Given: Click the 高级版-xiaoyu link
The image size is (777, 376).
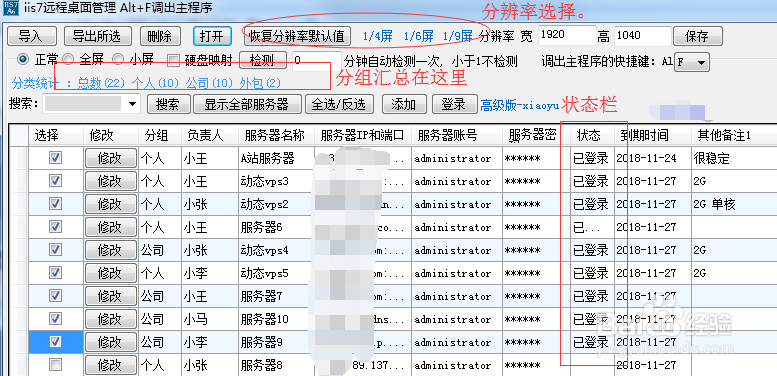Looking at the screenshot, I should click(x=519, y=105).
